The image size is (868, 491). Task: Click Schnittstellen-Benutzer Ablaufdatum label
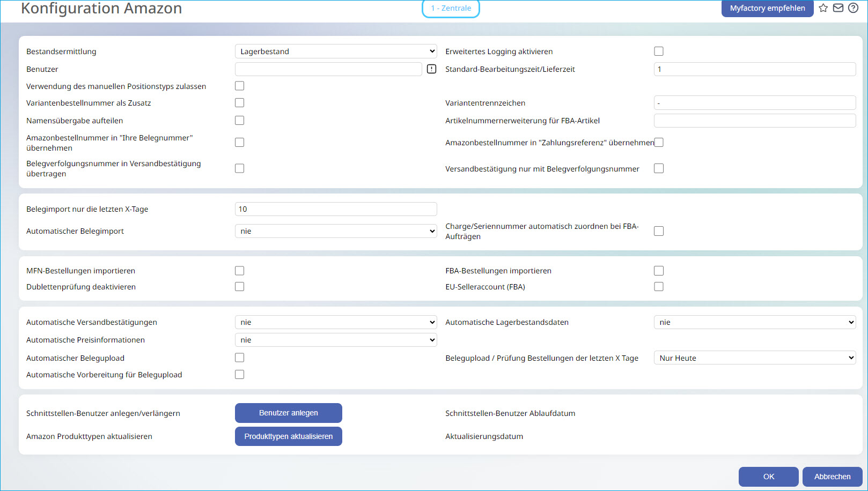510,413
